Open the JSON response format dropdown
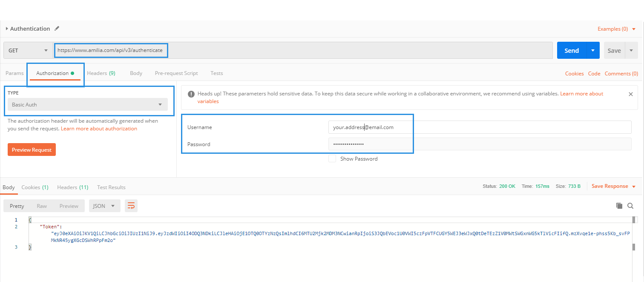This screenshot has height=282, width=644. coord(104,205)
